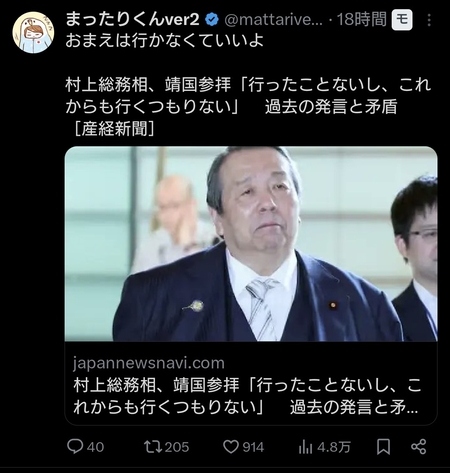Image resolution: width=450 pixels, height=473 pixels.
Task: Visit the japannewsnavi.com domain link
Action: pyautogui.click(x=149, y=363)
